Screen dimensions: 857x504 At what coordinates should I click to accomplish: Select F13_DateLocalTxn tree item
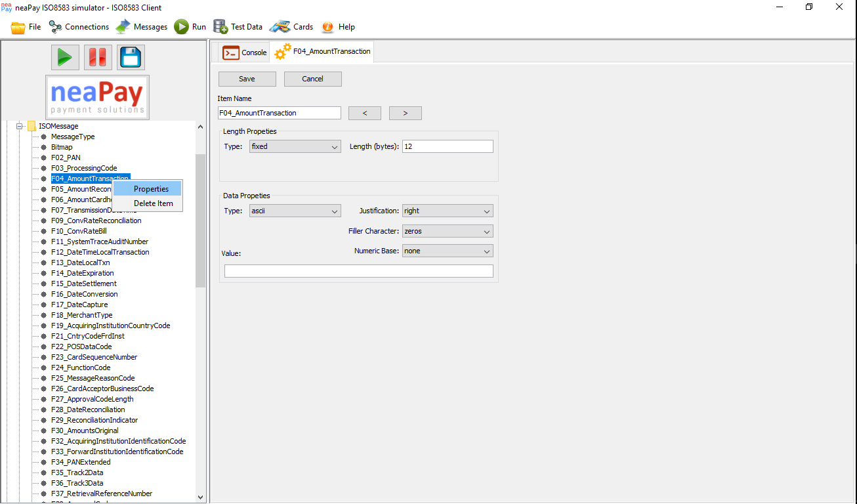pos(80,262)
